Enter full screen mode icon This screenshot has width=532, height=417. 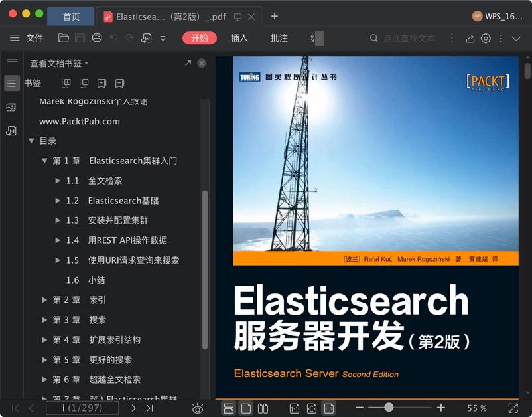(x=513, y=408)
